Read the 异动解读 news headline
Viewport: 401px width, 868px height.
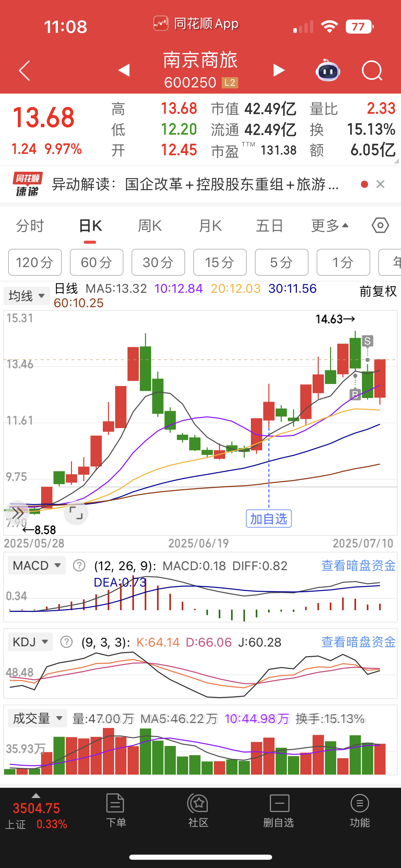click(x=195, y=184)
